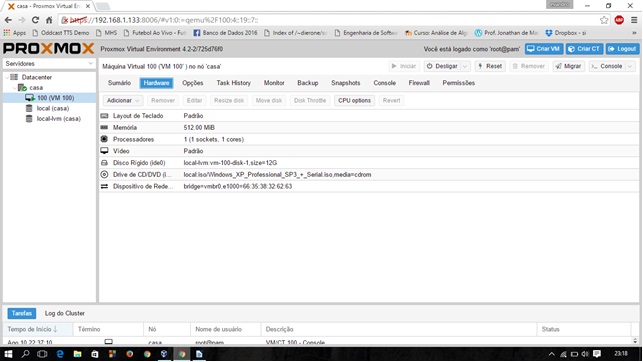Open Banco de Dados 2016 bookmark
643x362 pixels.
(x=225, y=33)
